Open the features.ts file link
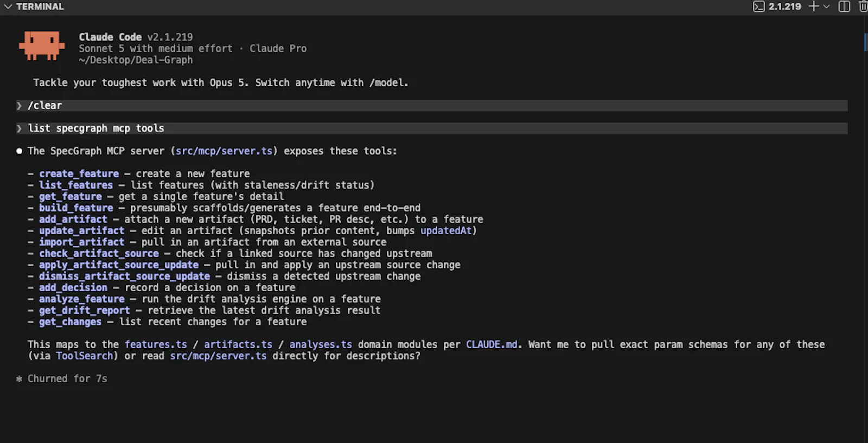This screenshot has width=868, height=443. pos(156,344)
